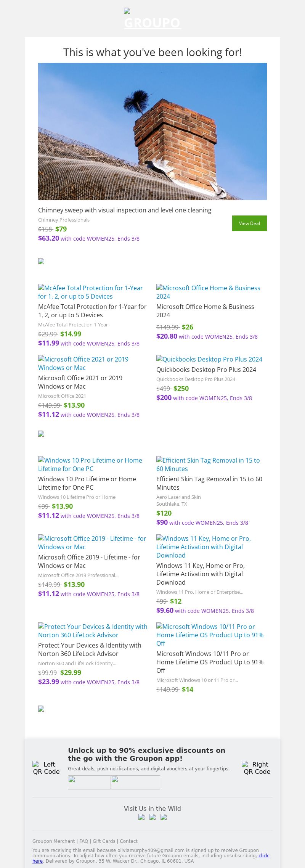Open the middle social media icon

152,817
